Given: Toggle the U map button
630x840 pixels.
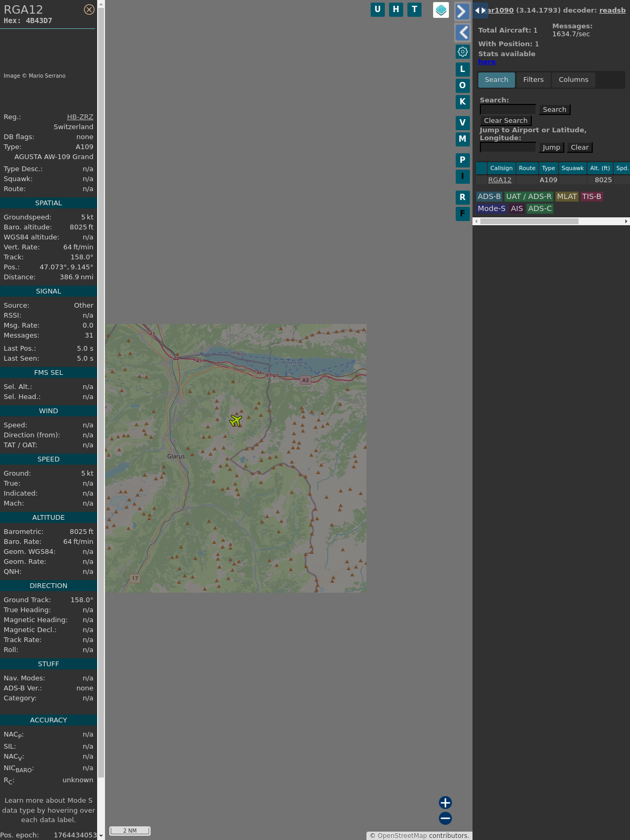Looking at the screenshot, I should (377, 9).
